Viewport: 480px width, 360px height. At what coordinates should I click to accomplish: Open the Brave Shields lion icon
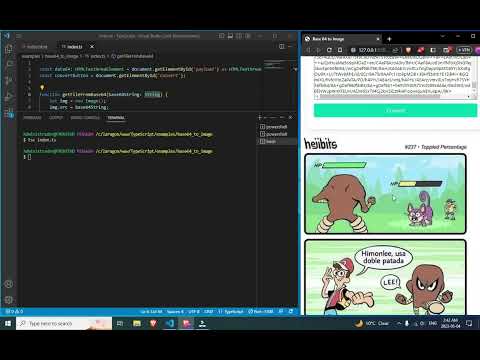[x=408, y=50]
